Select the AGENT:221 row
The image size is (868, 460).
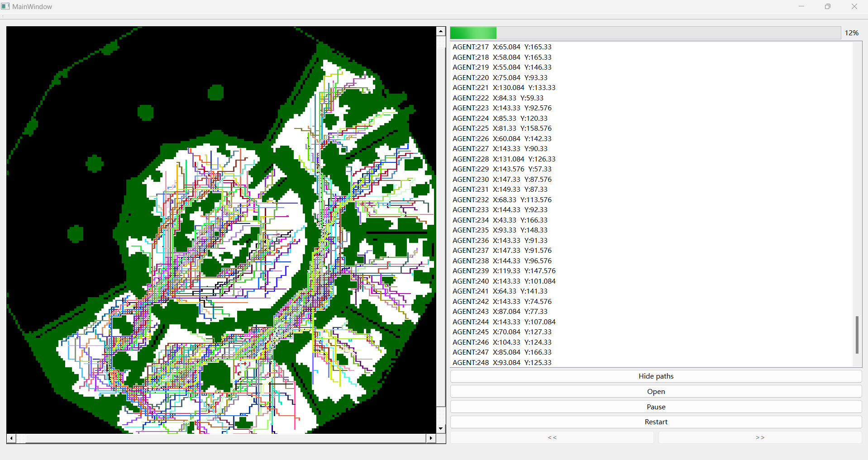click(652, 88)
